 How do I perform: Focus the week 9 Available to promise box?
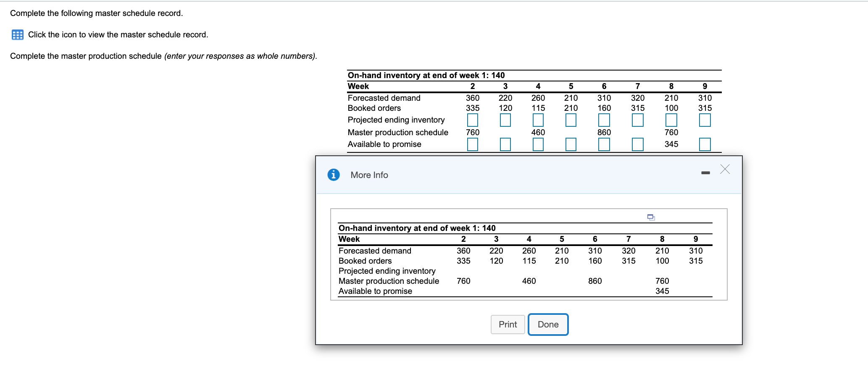705,144
